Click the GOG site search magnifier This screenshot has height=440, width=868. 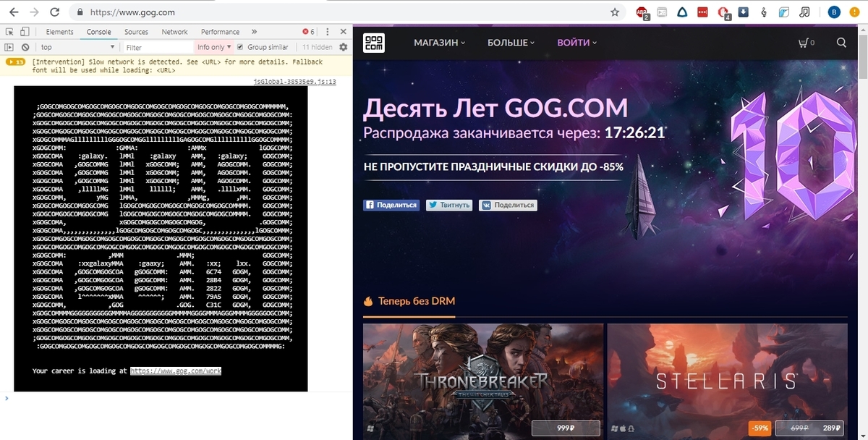(841, 43)
